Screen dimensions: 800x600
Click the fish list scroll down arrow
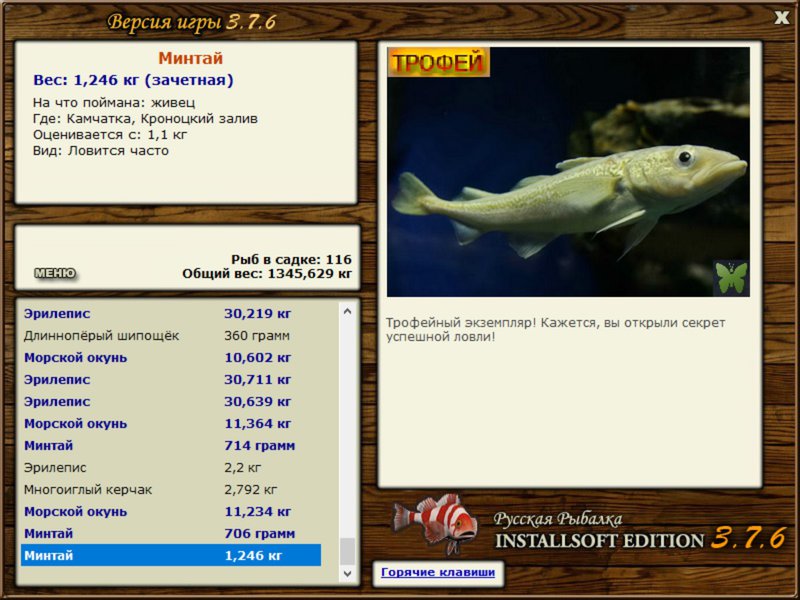click(347, 573)
